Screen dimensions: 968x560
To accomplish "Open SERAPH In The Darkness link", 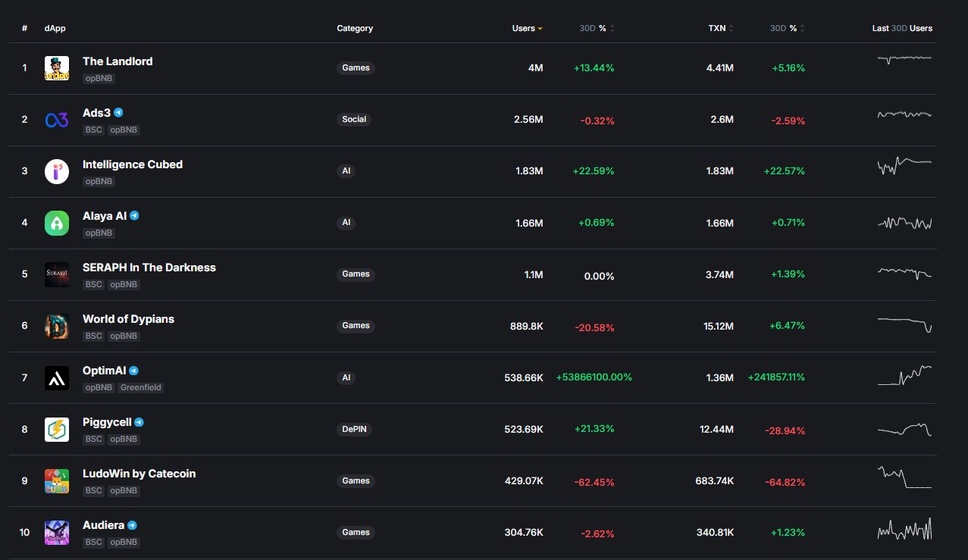I will tap(149, 267).
